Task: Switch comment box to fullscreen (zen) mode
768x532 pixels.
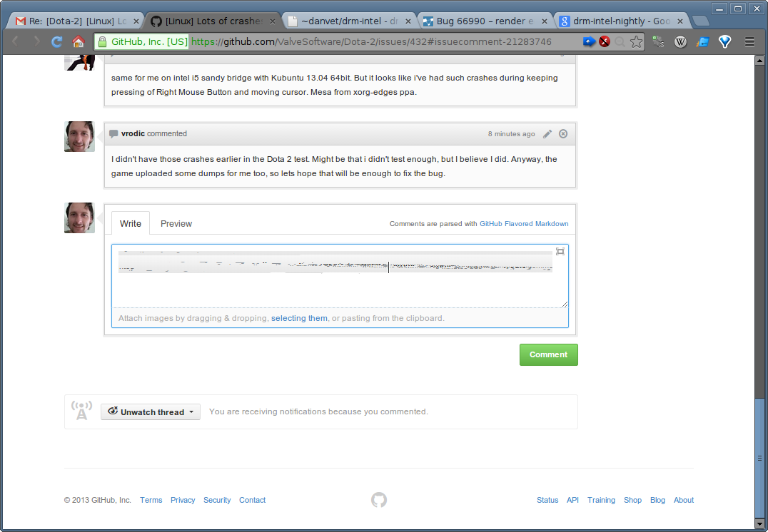Action: [560, 251]
